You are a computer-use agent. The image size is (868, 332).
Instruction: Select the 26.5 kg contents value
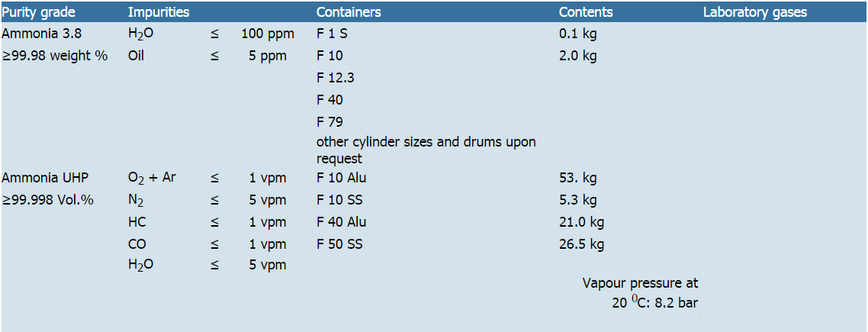click(581, 244)
